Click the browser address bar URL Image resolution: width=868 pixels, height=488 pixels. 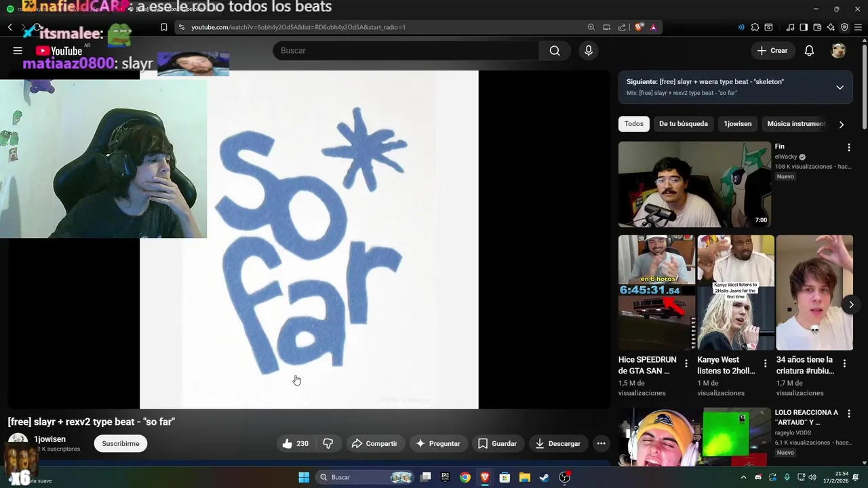click(298, 27)
